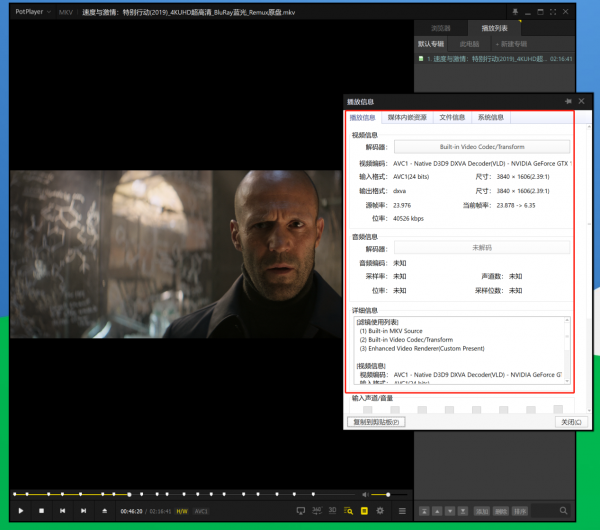
Task: Click the playlist search magnifier icon
Action: point(564,511)
